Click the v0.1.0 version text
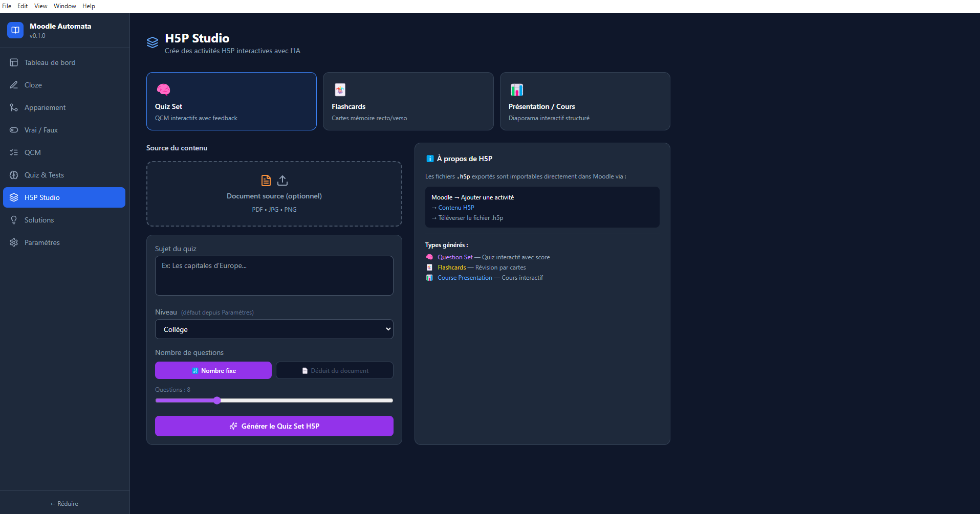This screenshot has width=980, height=514. 37,36
